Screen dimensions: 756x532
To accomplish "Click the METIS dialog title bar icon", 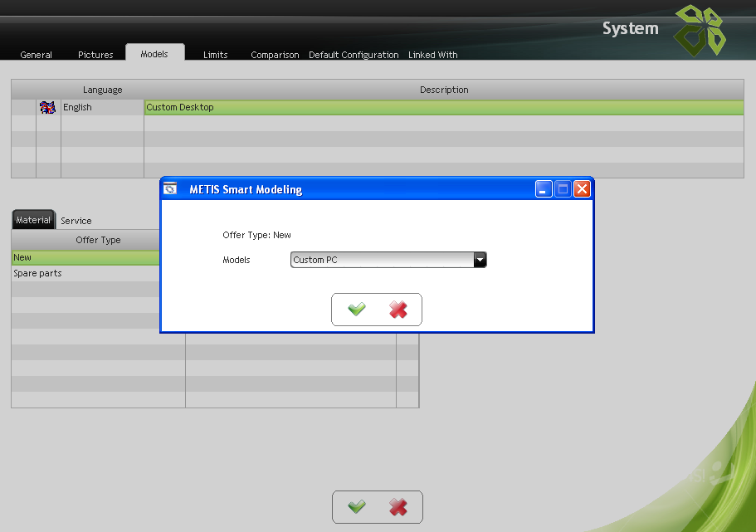I will (171, 189).
